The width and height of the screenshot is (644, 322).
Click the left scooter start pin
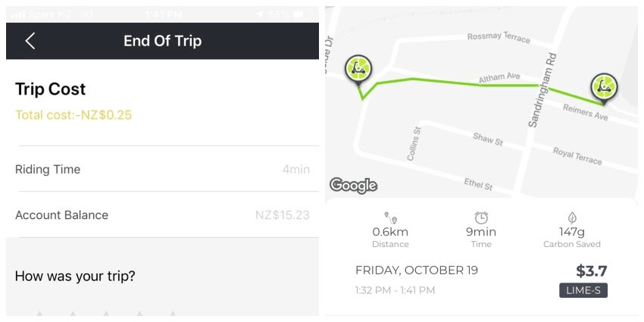click(x=358, y=69)
